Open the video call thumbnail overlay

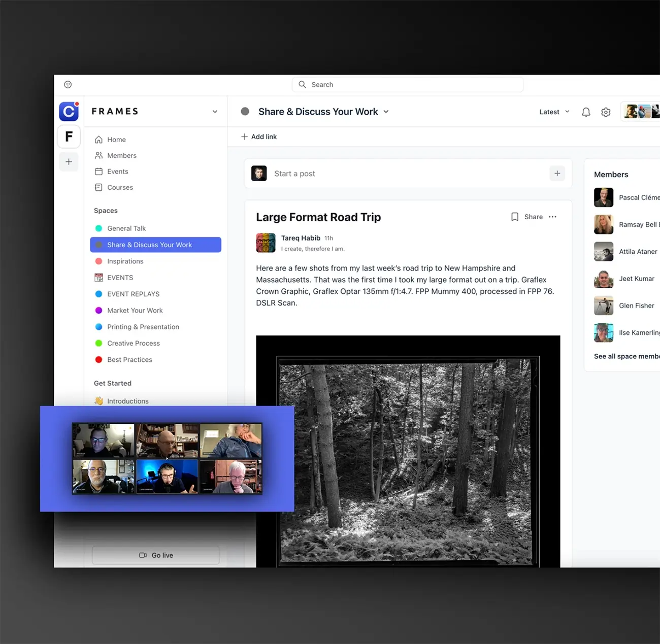[167, 459]
